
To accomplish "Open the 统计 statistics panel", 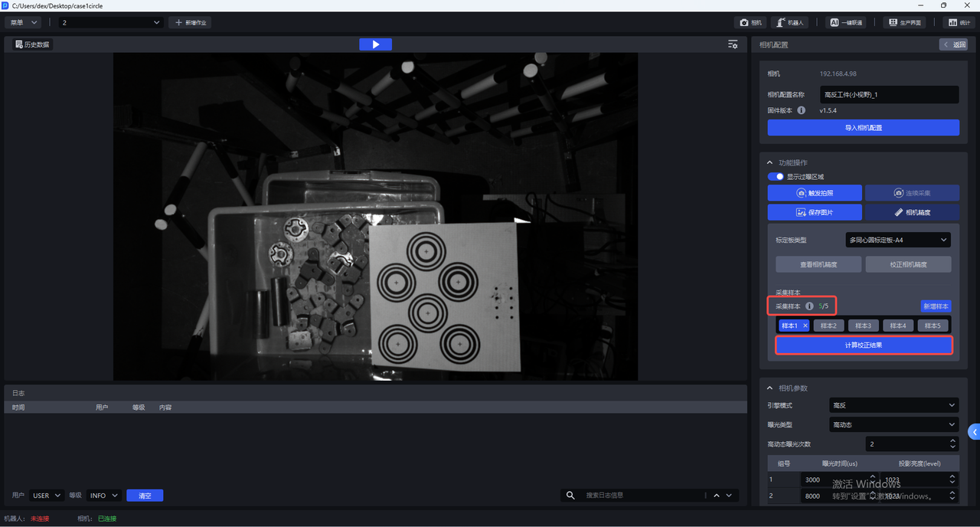I will click(959, 23).
